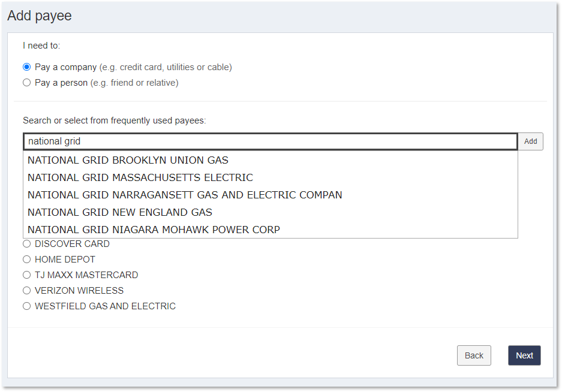
Task: Select the Home Depot radio button
Action: 26,260
